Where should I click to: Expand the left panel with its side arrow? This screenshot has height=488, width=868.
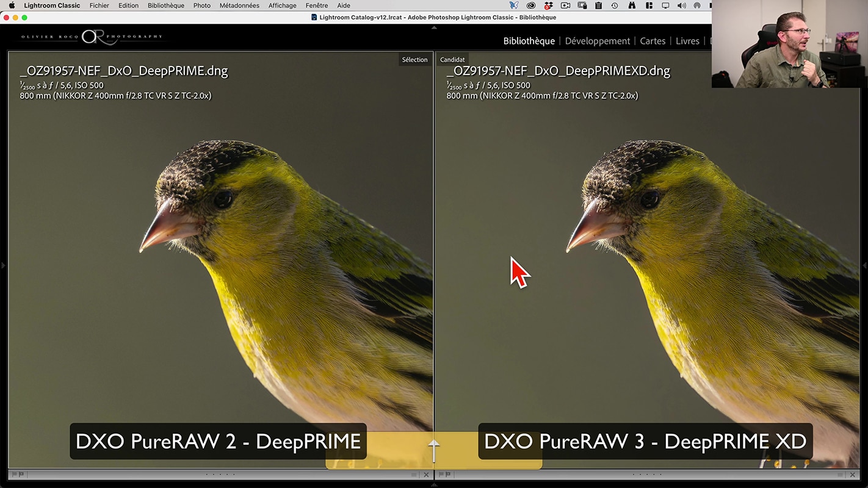point(2,265)
